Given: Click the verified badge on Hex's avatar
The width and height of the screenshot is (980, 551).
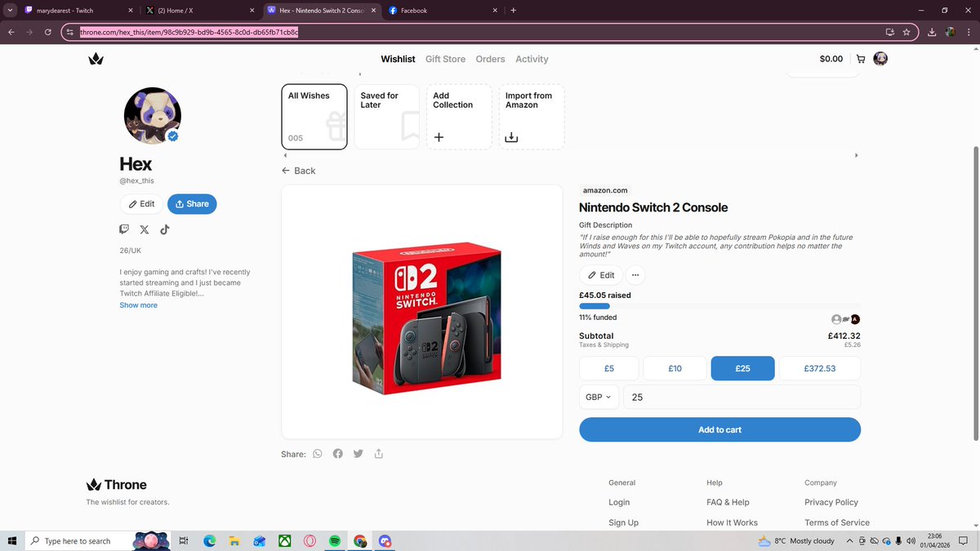Looking at the screenshot, I should [173, 136].
